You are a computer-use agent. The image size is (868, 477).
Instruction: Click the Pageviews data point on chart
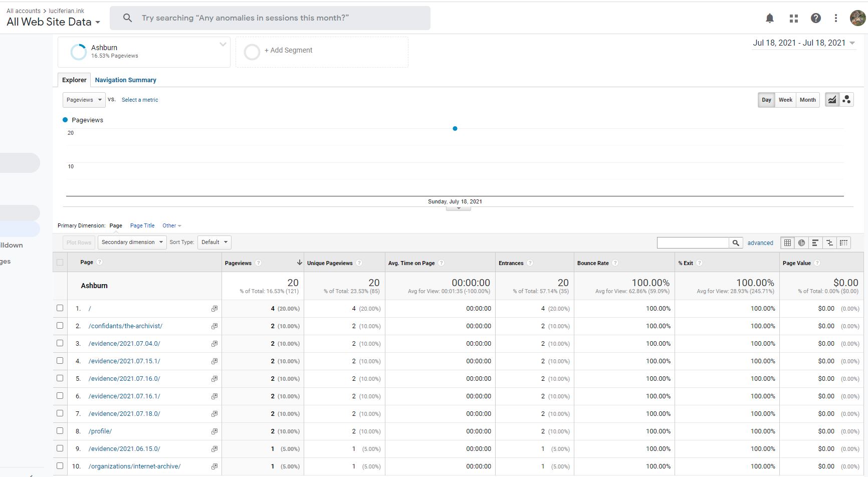point(455,129)
